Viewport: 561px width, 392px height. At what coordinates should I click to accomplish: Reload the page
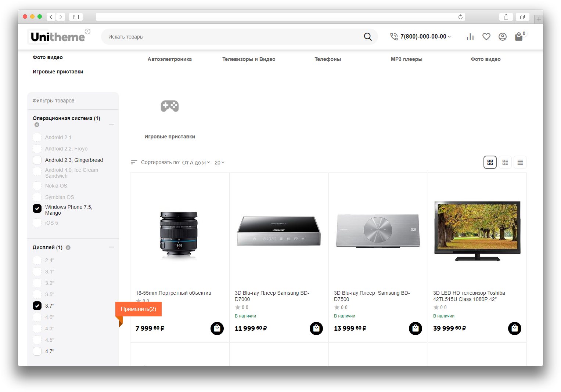pos(460,17)
